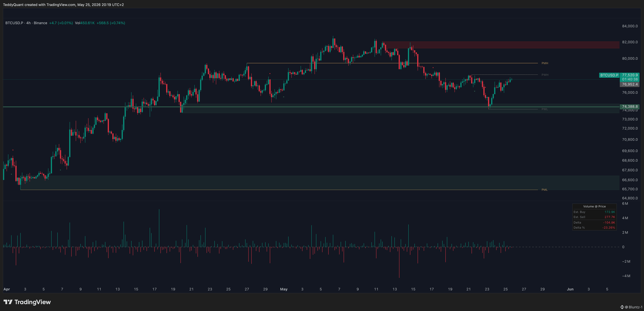Click the "Jun" label on time axis
The image size is (644, 311).
(x=570, y=289)
